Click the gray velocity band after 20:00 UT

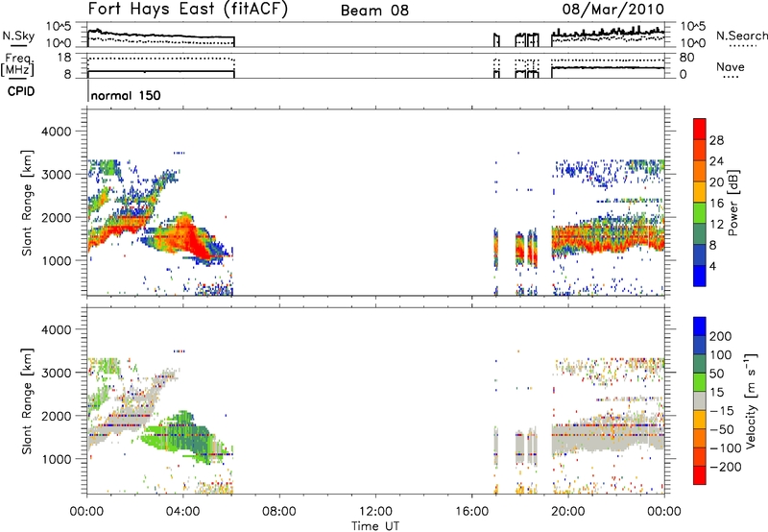coord(608,436)
